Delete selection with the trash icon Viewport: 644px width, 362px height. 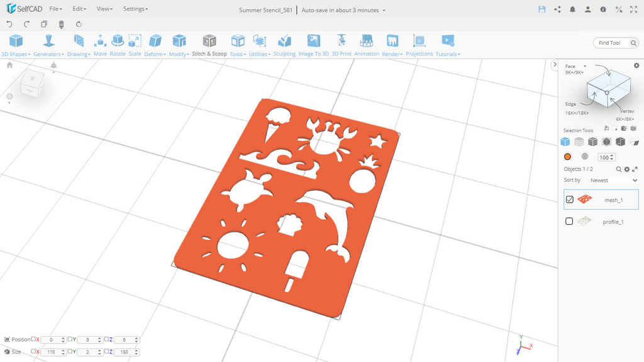pos(61,25)
